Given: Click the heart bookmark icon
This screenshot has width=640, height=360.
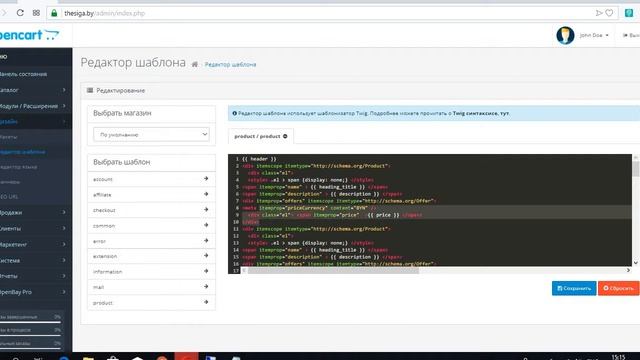Looking at the screenshot, I should (609, 13).
